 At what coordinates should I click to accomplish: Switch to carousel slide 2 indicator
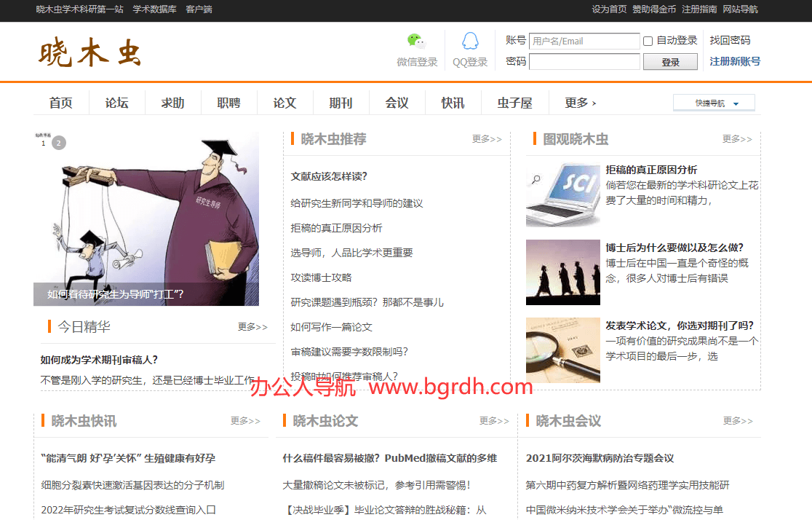click(59, 143)
